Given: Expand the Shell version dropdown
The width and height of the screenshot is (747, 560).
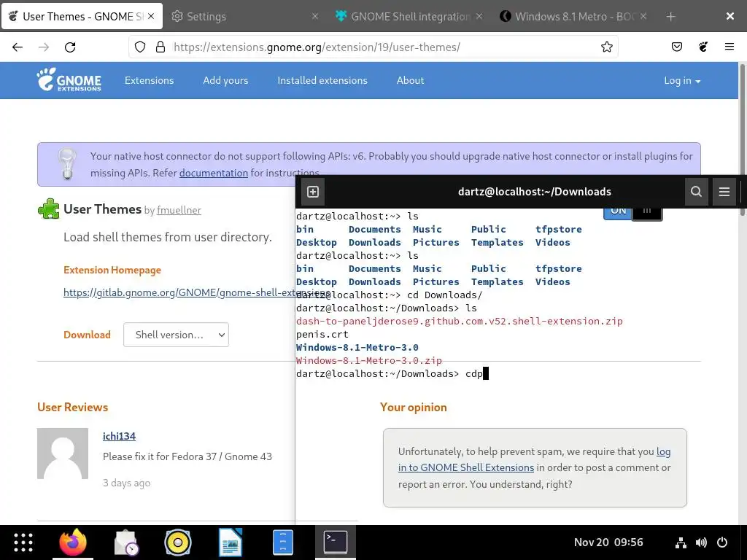Looking at the screenshot, I should tap(176, 335).
